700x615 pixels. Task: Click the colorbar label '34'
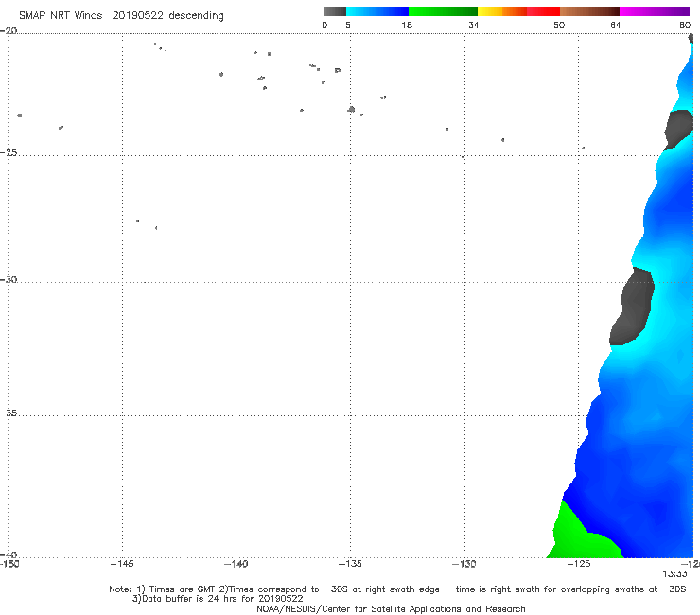(474, 25)
